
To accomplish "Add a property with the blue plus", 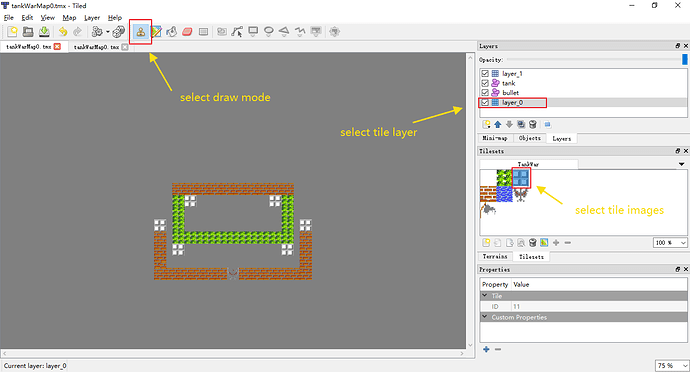I will point(486,350).
